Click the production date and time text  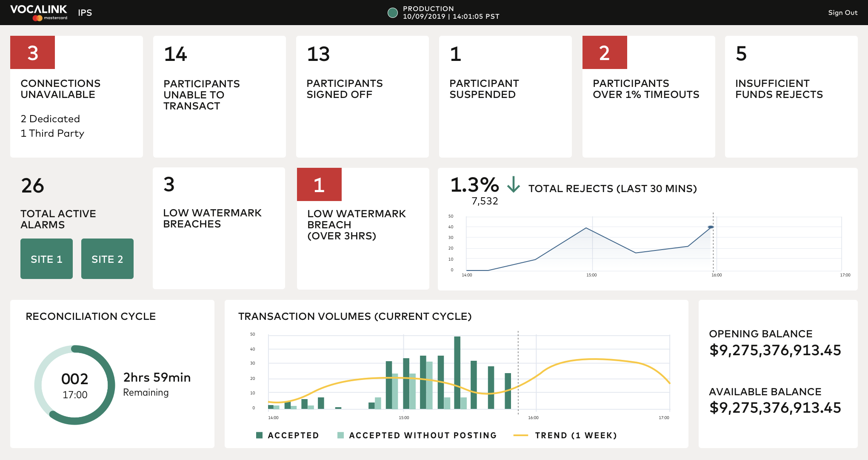click(451, 17)
